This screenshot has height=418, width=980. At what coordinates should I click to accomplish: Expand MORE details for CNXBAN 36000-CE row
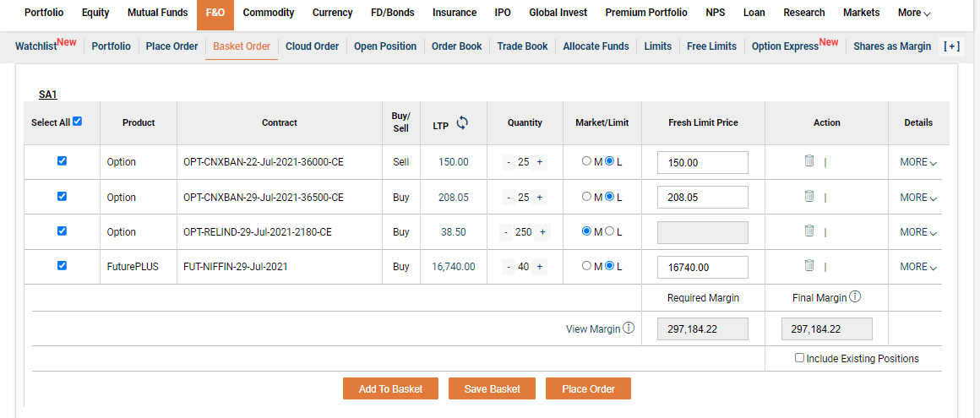pyautogui.click(x=918, y=162)
